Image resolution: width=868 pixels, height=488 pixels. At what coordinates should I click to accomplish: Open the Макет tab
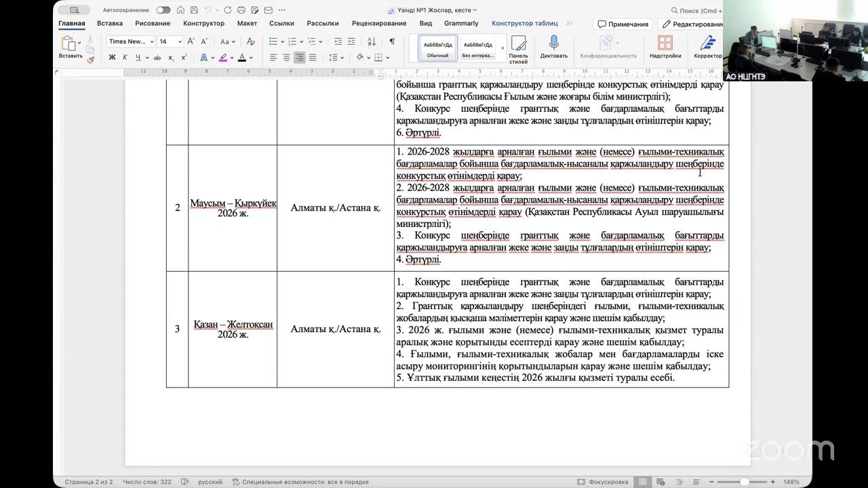247,23
